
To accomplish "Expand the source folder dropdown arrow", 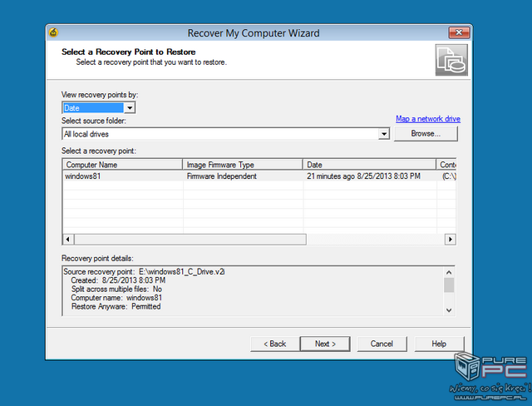I will point(384,134).
